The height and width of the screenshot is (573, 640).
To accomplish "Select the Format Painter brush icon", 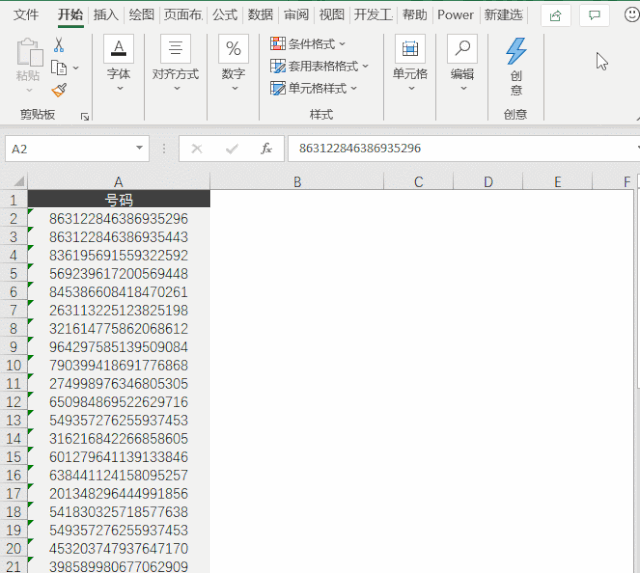I will [x=59, y=90].
